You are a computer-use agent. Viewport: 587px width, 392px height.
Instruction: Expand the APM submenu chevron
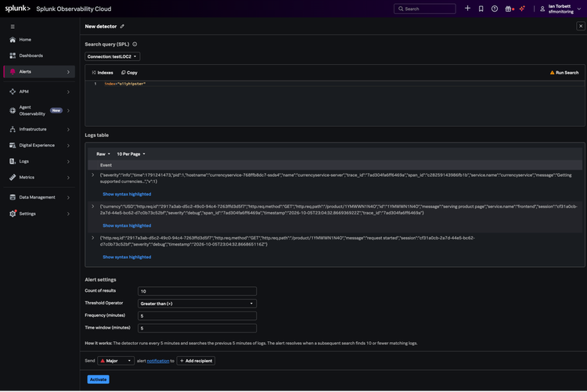coord(68,92)
